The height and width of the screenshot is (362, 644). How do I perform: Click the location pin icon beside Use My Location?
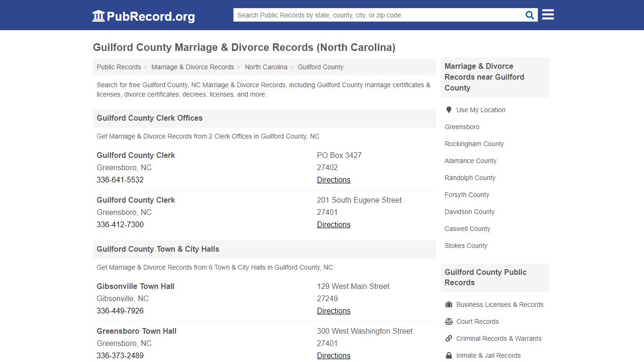point(448,110)
